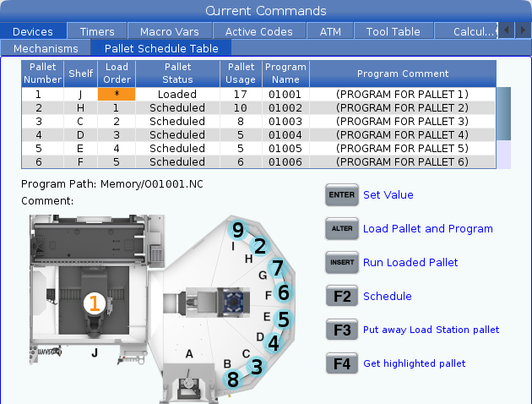Click the pallet table scrollbar thumb
532x404 pixels.
(503, 114)
